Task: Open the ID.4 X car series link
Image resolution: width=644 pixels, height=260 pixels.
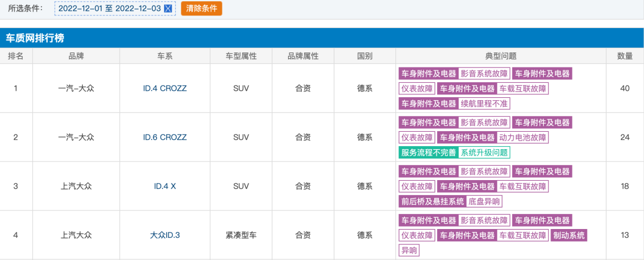Action: 165,186
